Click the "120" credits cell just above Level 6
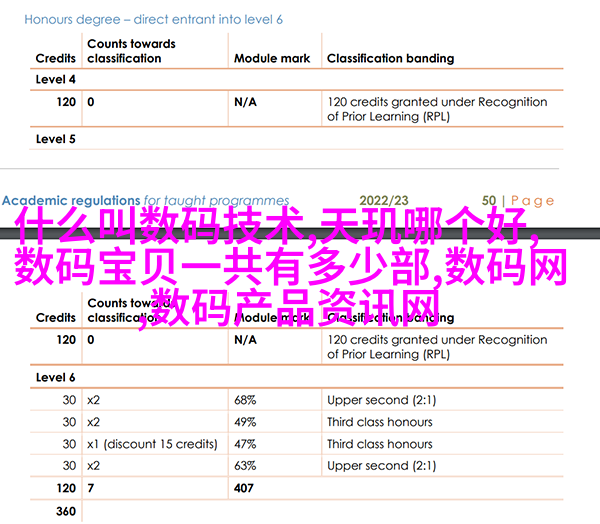The image size is (600, 524). [66, 340]
